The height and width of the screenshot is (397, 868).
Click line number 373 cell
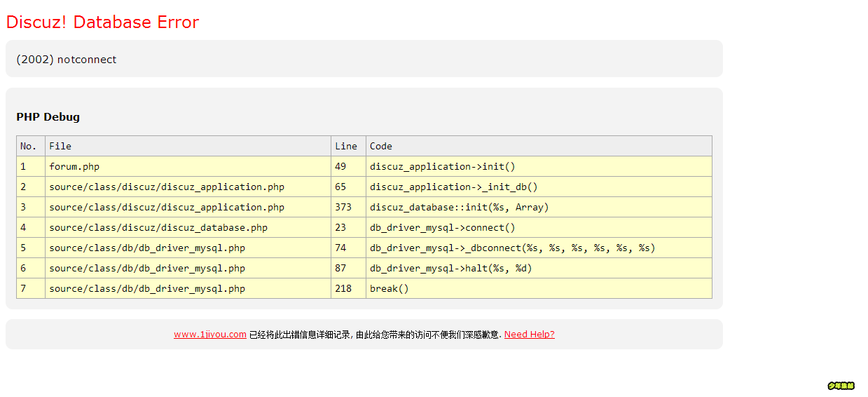coord(349,207)
